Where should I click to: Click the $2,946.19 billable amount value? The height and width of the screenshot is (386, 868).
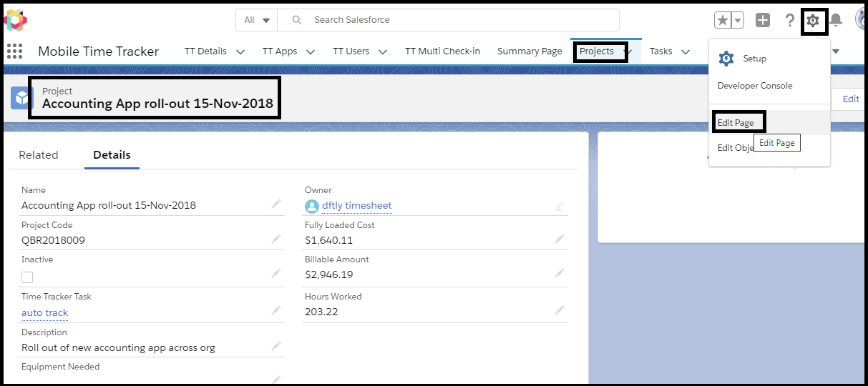coord(328,274)
